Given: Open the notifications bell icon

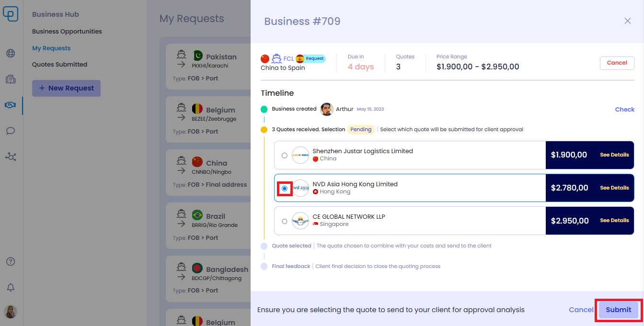Looking at the screenshot, I should [11, 287].
